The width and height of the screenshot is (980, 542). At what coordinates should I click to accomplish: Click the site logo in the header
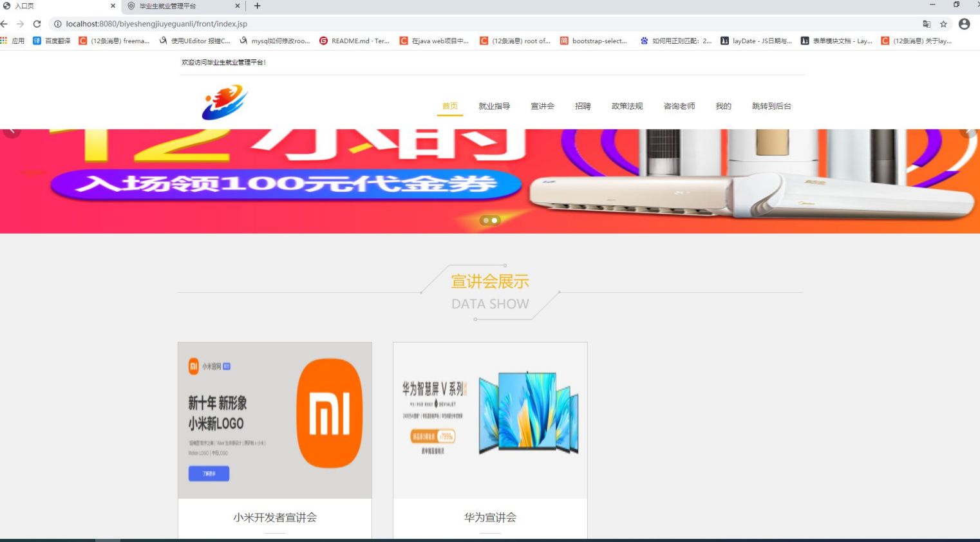tap(225, 102)
